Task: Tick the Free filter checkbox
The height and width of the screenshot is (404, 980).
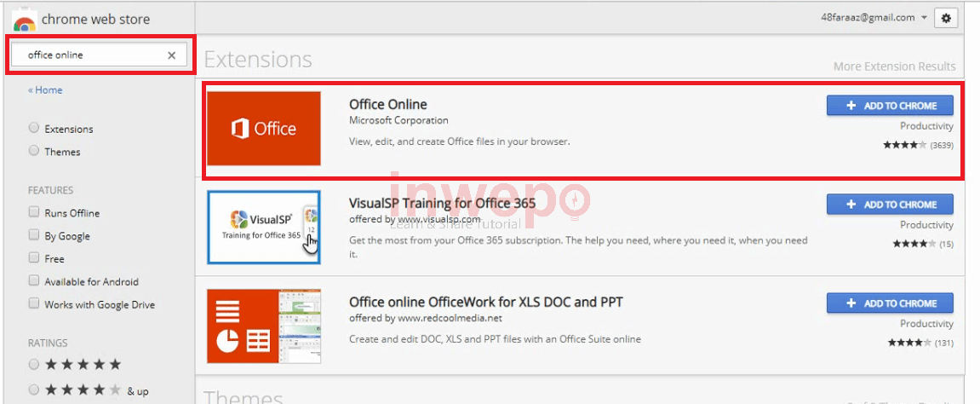Action: (34, 257)
